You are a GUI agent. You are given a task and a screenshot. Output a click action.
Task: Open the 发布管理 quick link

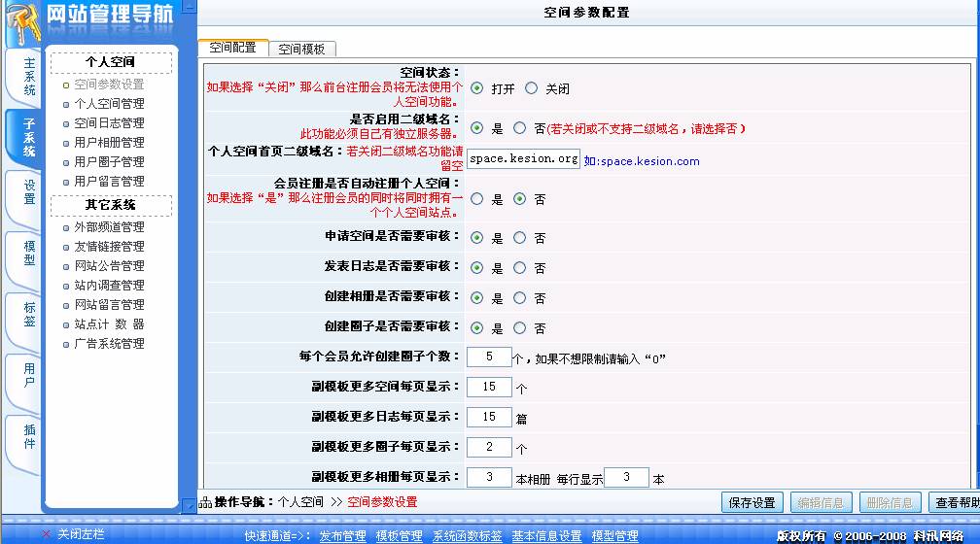click(x=342, y=535)
